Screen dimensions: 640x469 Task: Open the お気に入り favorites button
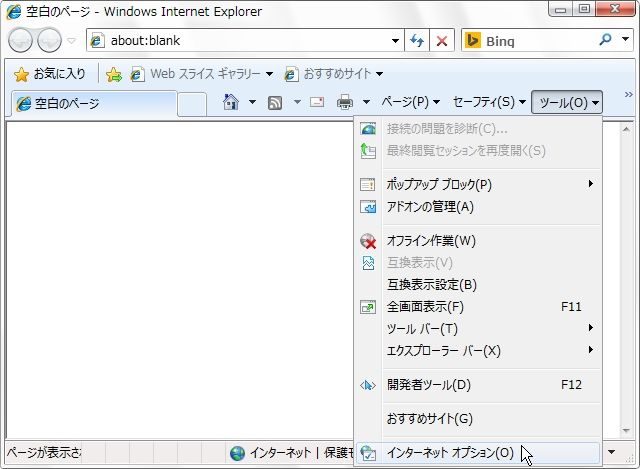(50, 74)
